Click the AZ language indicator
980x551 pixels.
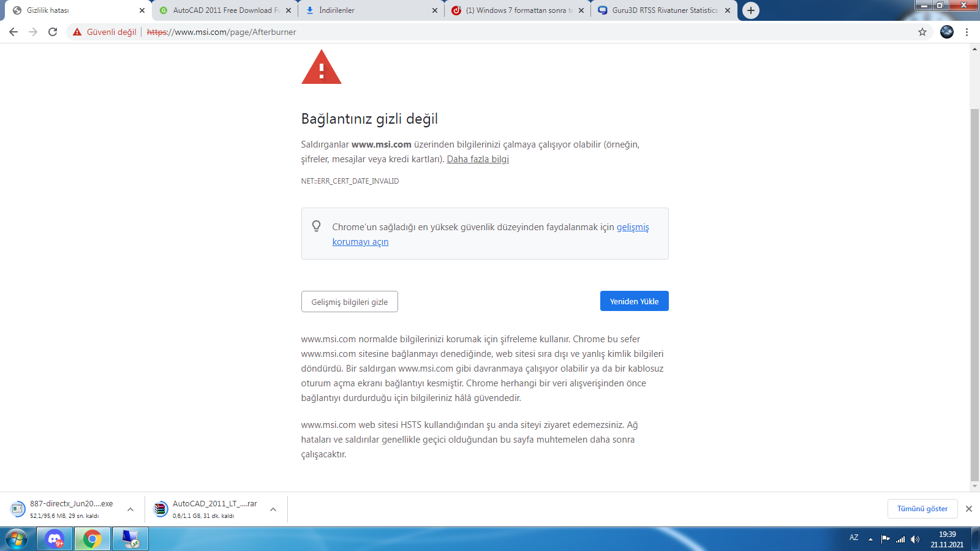(x=854, y=538)
